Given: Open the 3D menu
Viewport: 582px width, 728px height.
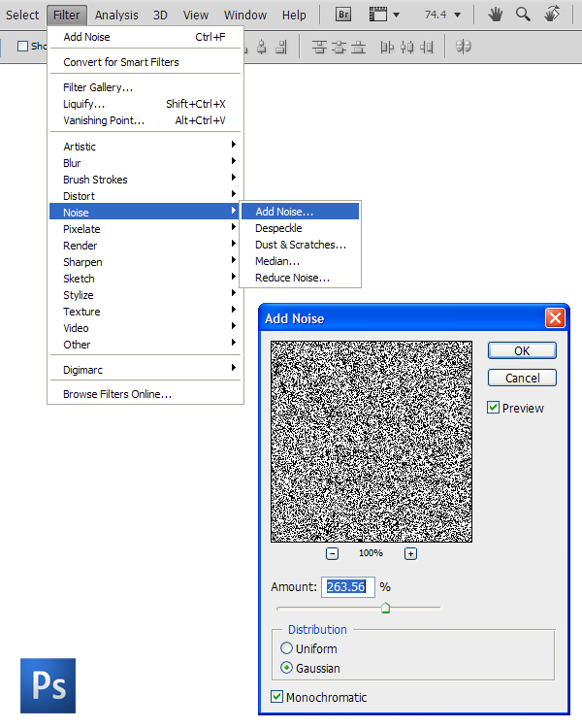Looking at the screenshot, I should tap(160, 15).
